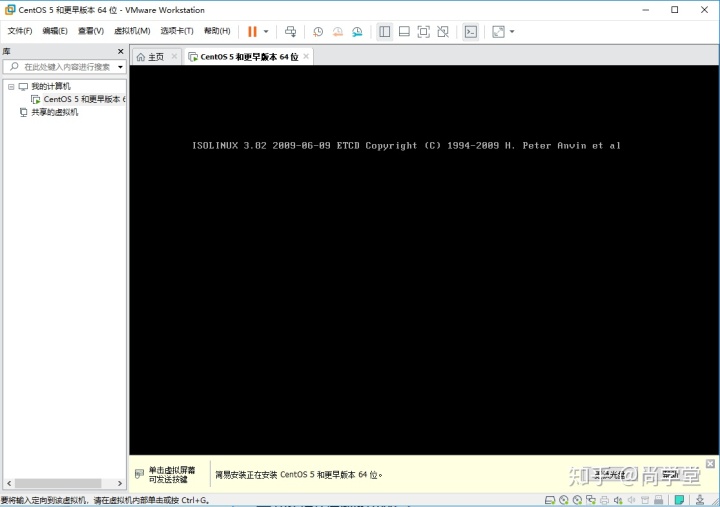
Task: Select 我的计算机 in the library tree
Action: 51,86
